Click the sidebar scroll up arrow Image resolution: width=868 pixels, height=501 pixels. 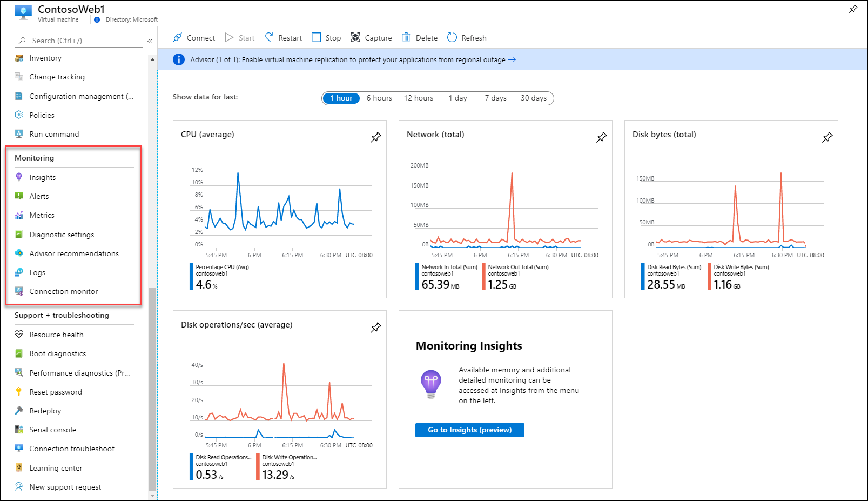pos(152,59)
